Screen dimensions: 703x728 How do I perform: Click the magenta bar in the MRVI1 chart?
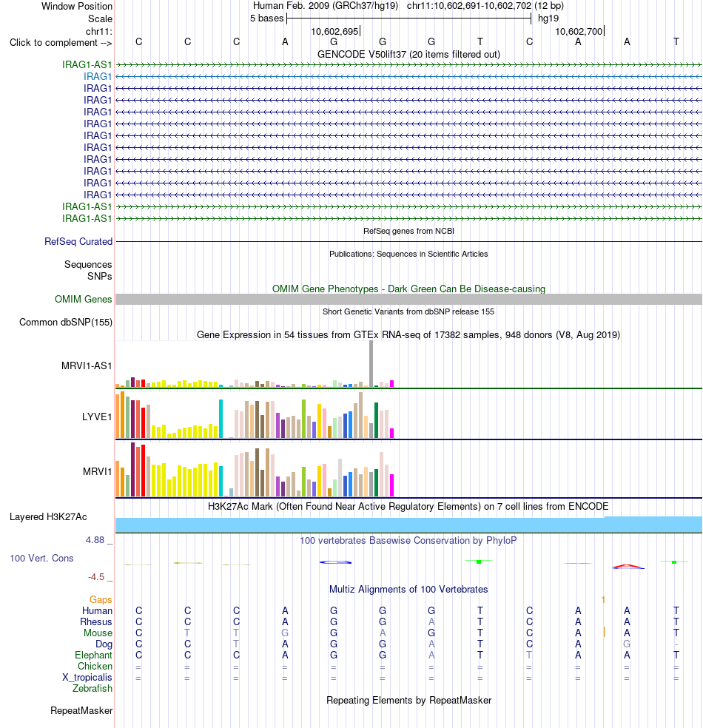[x=392, y=485]
